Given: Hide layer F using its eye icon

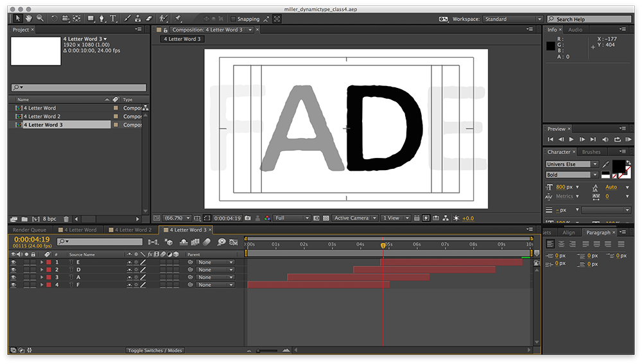Looking at the screenshot, I should [13, 285].
